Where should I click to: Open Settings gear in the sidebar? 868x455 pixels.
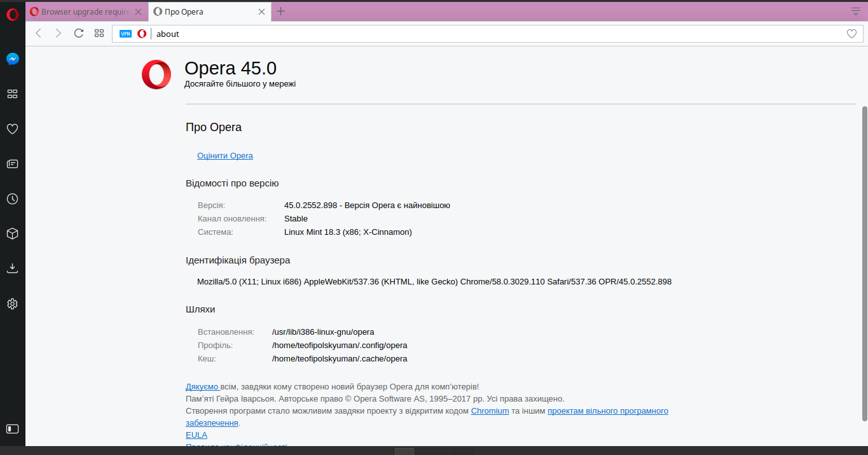pos(12,304)
